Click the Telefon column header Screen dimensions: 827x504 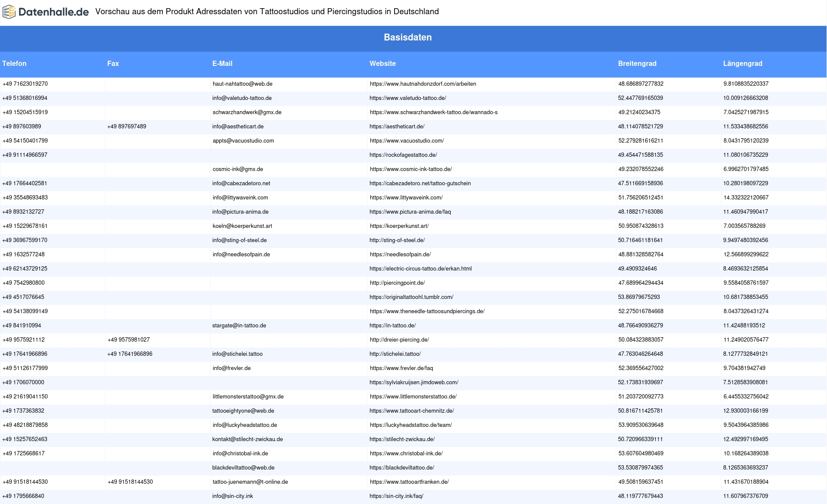click(14, 63)
